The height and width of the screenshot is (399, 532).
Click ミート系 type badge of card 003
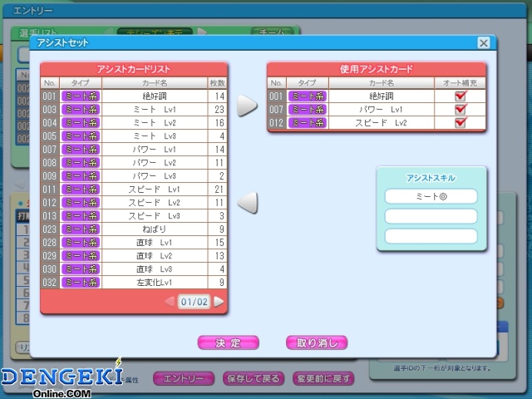pos(81,109)
